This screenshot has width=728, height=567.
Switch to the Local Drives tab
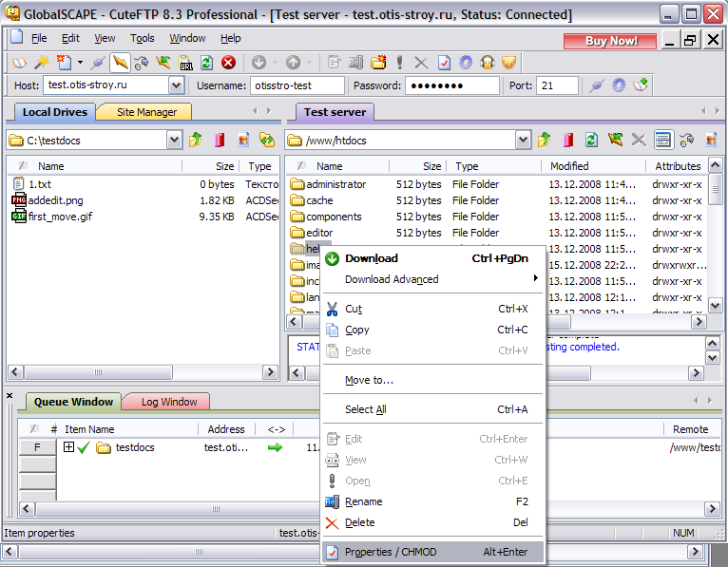[x=55, y=112]
